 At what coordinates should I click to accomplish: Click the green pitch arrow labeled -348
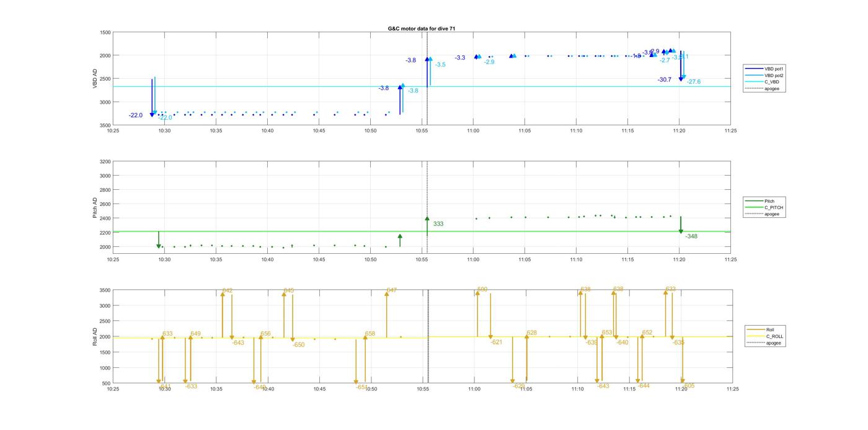point(681,225)
